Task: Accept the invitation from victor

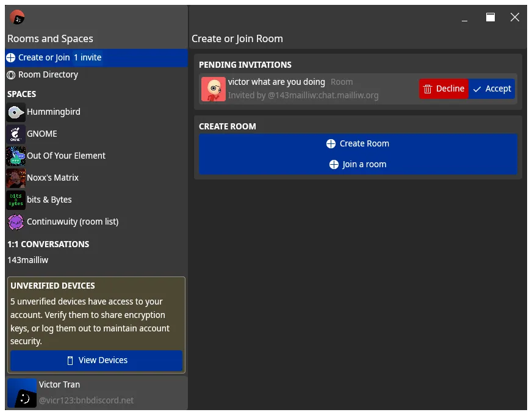Action: tap(492, 88)
